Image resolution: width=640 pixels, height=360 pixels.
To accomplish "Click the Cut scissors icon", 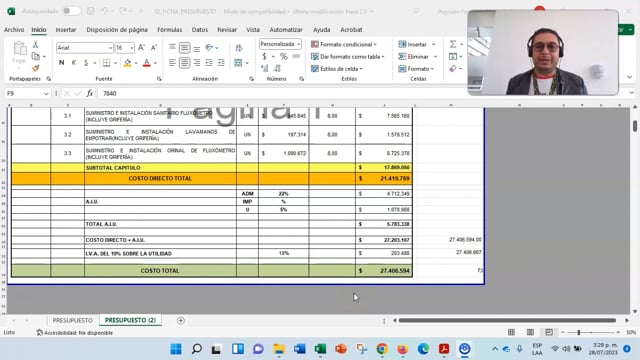I will [36, 44].
